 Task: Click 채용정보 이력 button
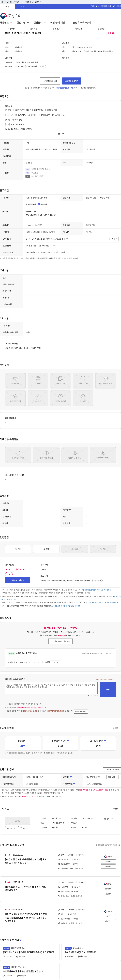click(x=108, y=819)
